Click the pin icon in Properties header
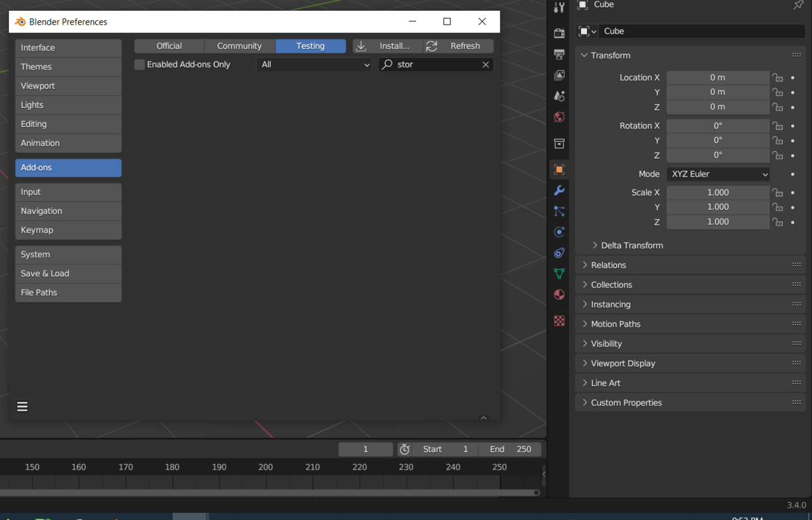The image size is (812, 520). pyautogui.click(x=798, y=5)
